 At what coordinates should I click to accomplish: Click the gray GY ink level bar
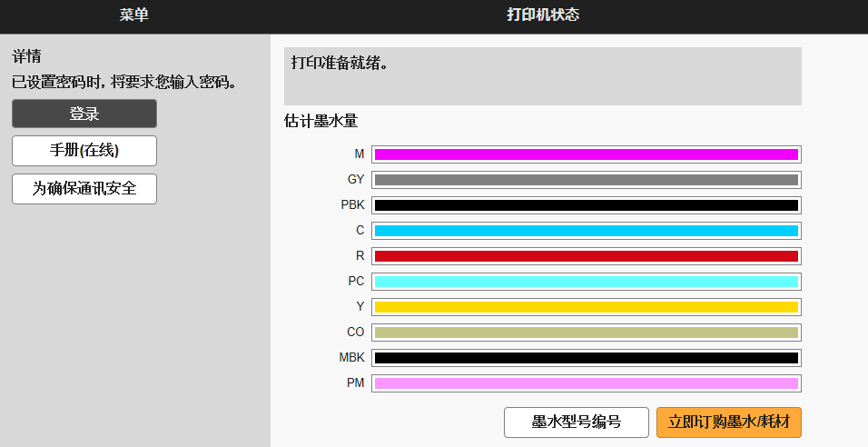point(586,180)
